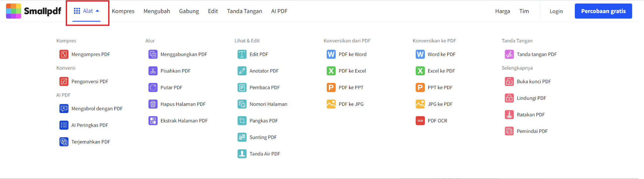Viewport: 644px width, 179px height.
Task: Go to the Harga pricing page
Action: [x=502, y=11]
